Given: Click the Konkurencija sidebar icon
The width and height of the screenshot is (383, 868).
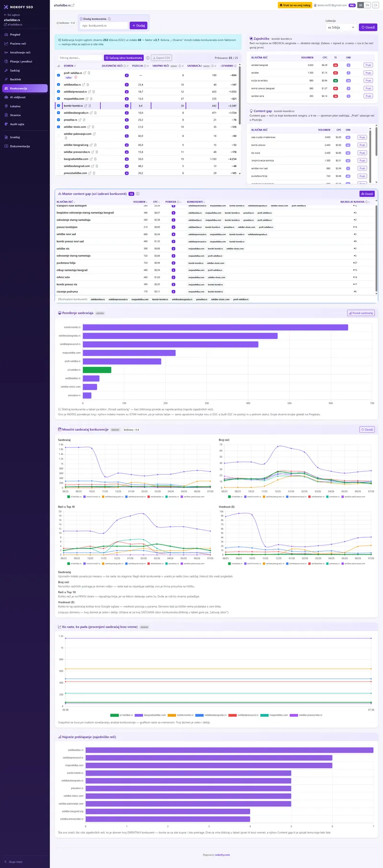Looking at the screenshot, I should click(x=6, y=89).
